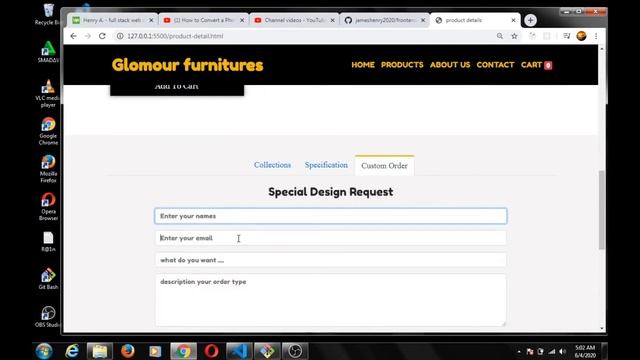Show hidden system tray icons

(519, 351)
